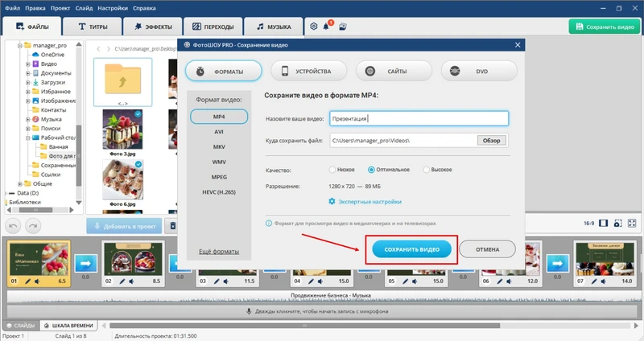This screenshot has width=644, height=341.
Task: Expand the Загрузки folder node
Action: click(x=27, y=82)
